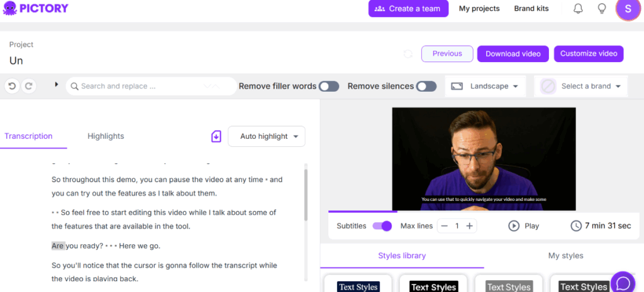Disable the Subtitles toggle

(382, 226)
